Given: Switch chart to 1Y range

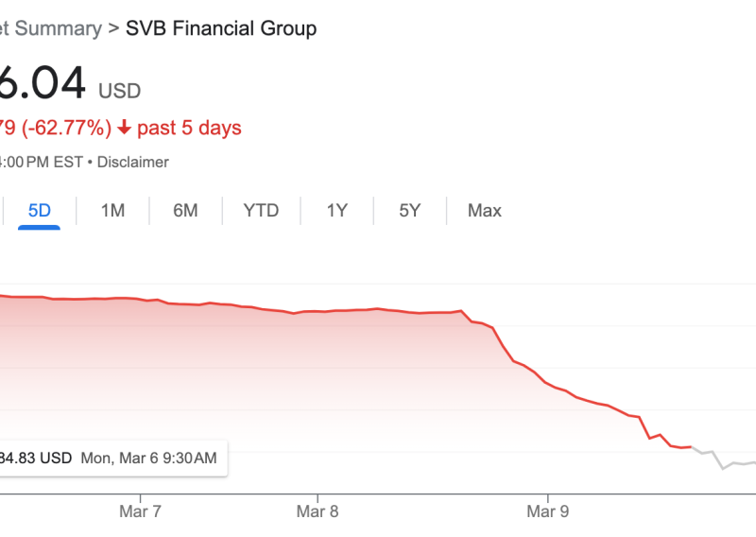Looking at the screenshot, I should click(337, 211).
